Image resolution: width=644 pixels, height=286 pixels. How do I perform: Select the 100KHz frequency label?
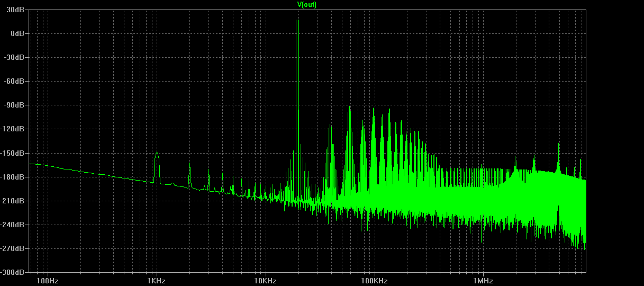pos(375,280)
